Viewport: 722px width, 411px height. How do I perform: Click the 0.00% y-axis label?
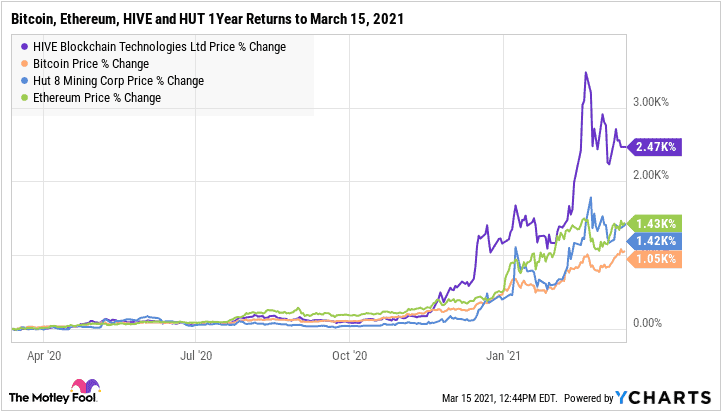click(647, 323)
